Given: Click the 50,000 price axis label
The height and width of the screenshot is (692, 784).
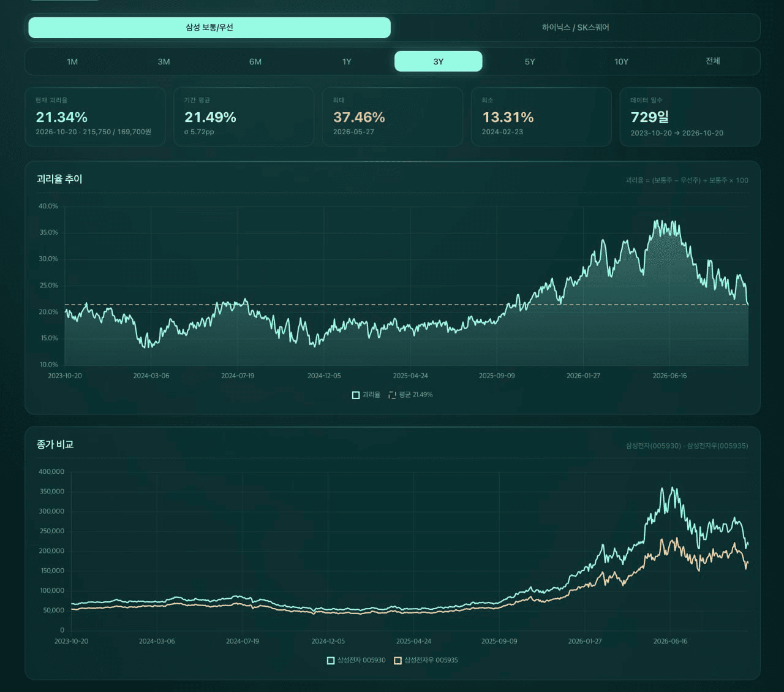Looking at the screenshot, I should [x=53, y=610].
